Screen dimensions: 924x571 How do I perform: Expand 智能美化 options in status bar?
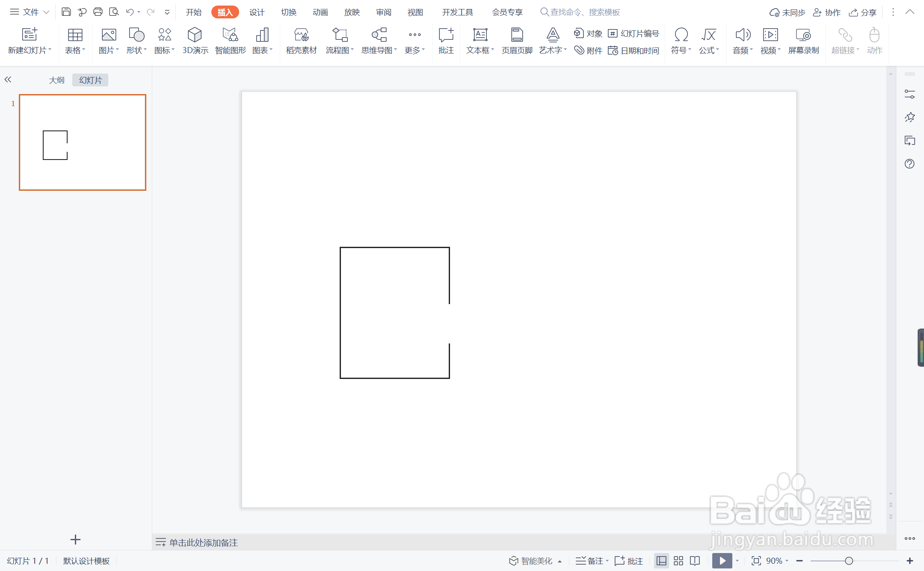coord(560,562)
